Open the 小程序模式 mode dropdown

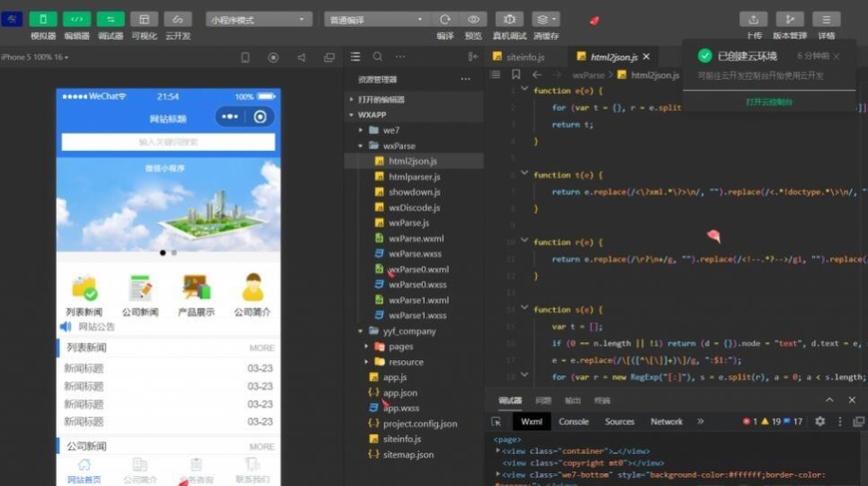point(259,19)
